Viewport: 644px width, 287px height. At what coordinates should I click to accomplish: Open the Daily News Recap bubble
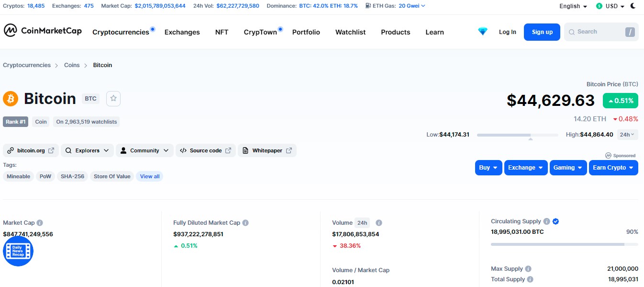(x=18, y=251)
